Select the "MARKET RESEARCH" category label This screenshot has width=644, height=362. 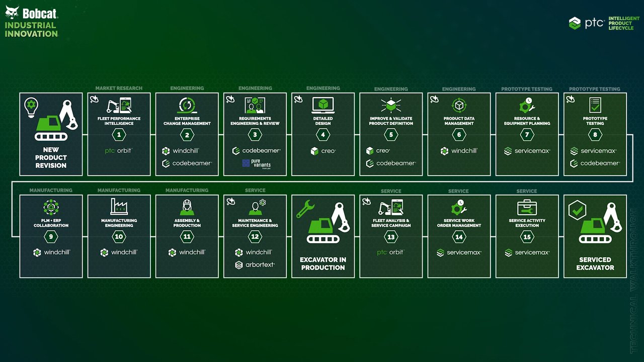pyautogui.click(x=119, y=88)
